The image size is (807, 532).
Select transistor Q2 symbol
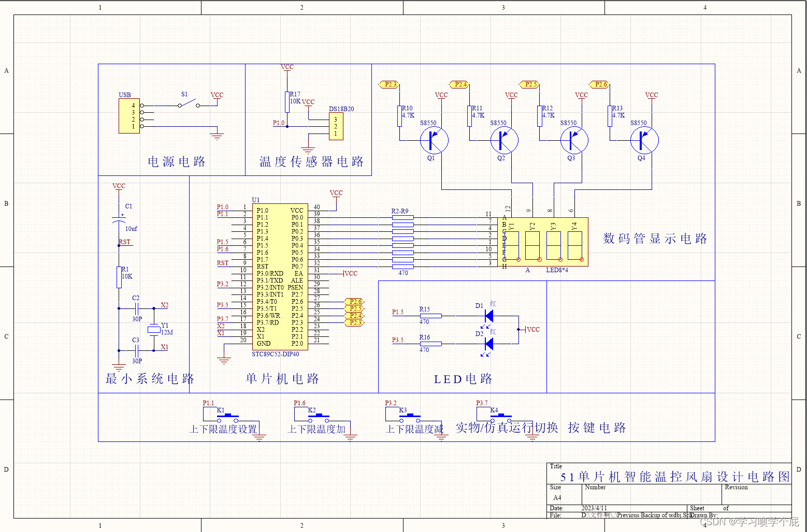point(504,140)
